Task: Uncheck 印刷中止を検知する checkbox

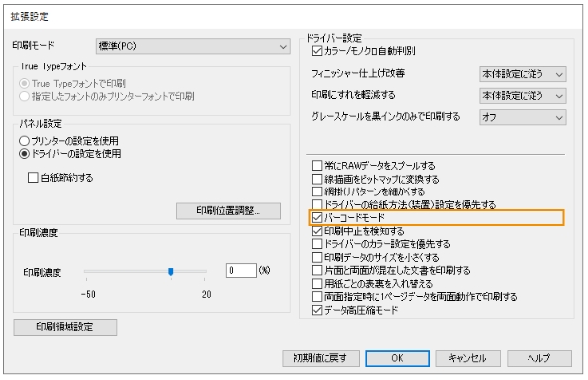Action: (x=317, y=231)
